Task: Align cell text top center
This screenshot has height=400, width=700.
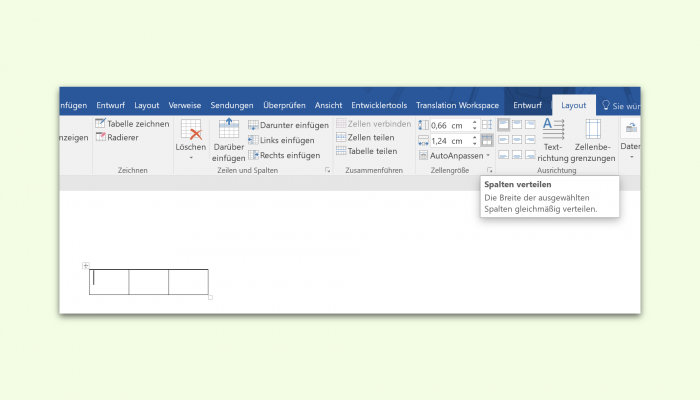Action: click(x=517, y=125)
